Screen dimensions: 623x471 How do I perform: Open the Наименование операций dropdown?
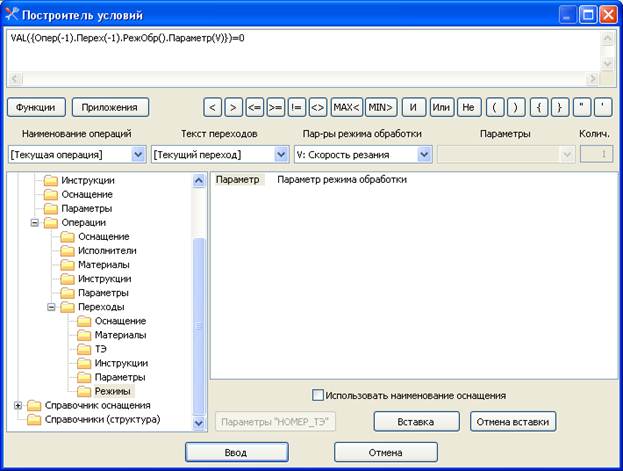tap(138, 155)
